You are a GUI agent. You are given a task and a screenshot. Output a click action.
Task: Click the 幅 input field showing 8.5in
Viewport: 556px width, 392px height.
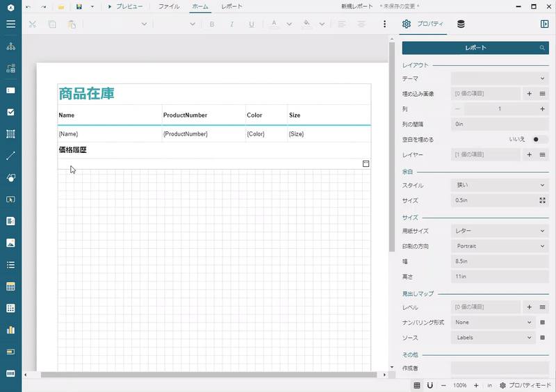(x=499, y=261)
